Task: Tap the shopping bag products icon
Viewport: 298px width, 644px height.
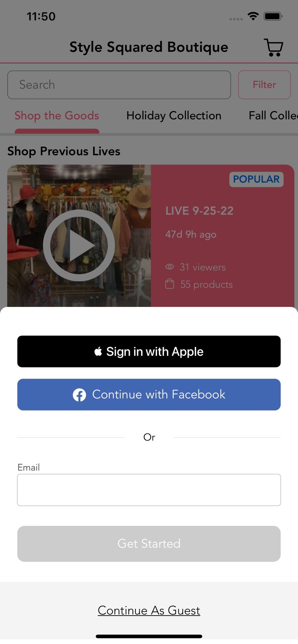Action: tap(170, 284)
